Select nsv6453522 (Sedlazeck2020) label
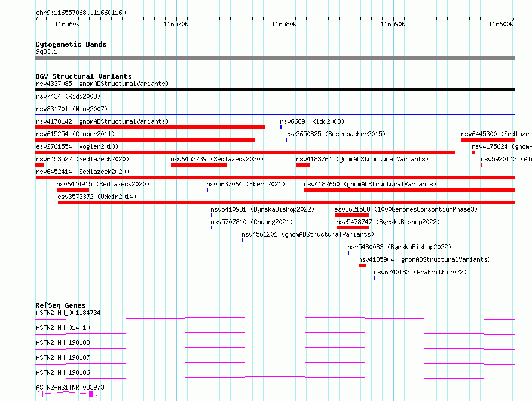This screenshot has width=532, height=401. click(82, 159)
